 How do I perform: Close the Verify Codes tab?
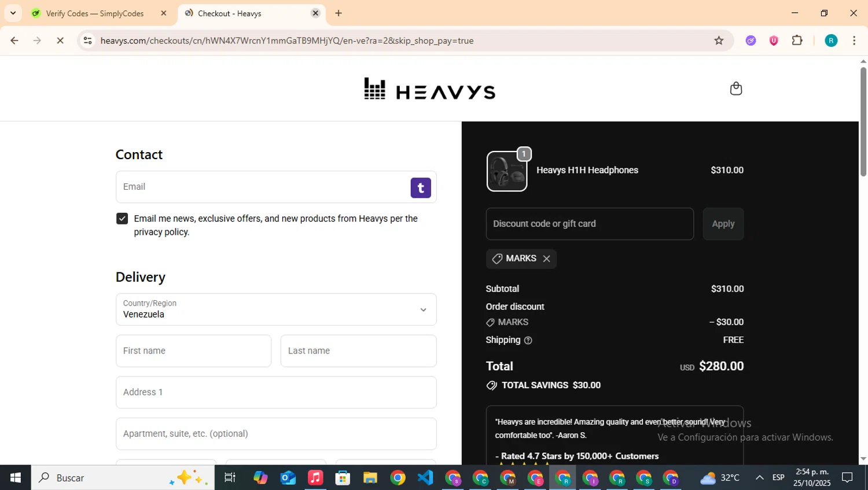pos(164,13)
